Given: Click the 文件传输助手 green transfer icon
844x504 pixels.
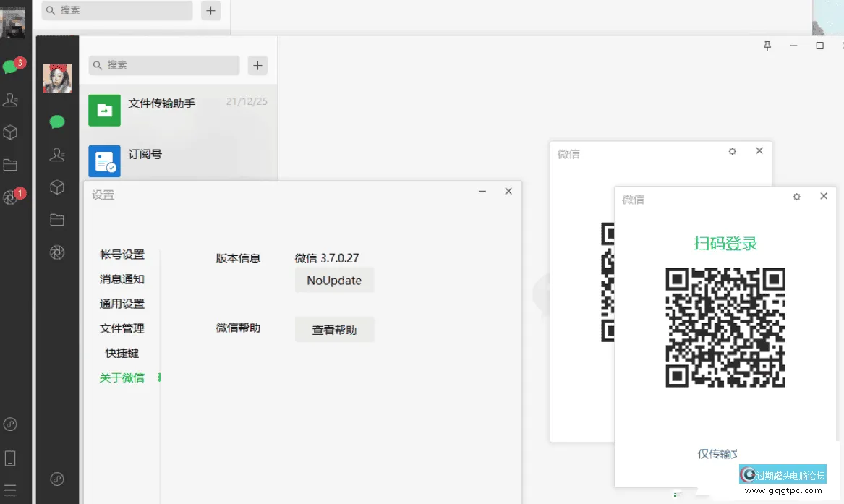Looking at the screenshot, I should (x=104, y=110).
